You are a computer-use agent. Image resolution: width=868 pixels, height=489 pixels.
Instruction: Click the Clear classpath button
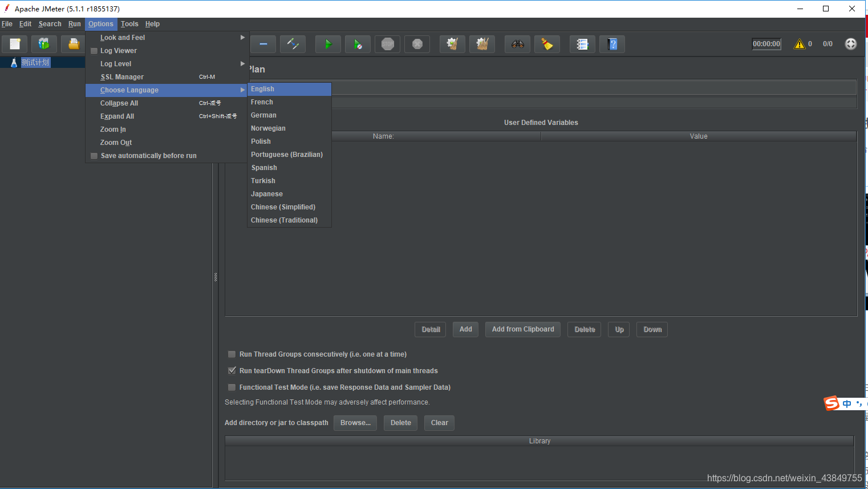coord(439,423)
